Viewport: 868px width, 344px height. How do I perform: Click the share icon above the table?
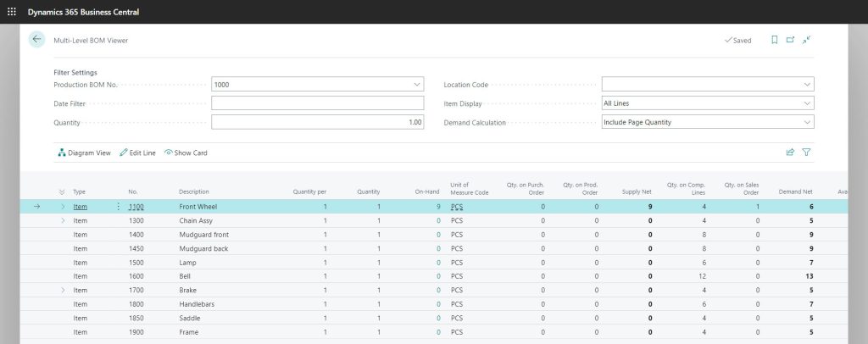tap(790, 153)
